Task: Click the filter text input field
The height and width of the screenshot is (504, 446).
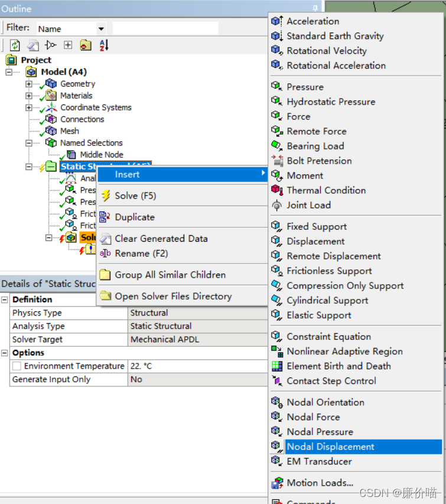Action: coord(165,28)
